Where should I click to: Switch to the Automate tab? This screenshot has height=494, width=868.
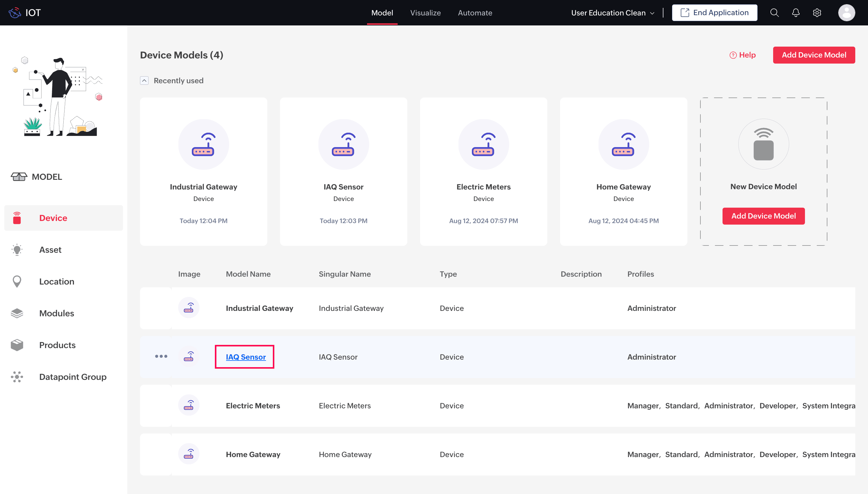pos(475,13)
